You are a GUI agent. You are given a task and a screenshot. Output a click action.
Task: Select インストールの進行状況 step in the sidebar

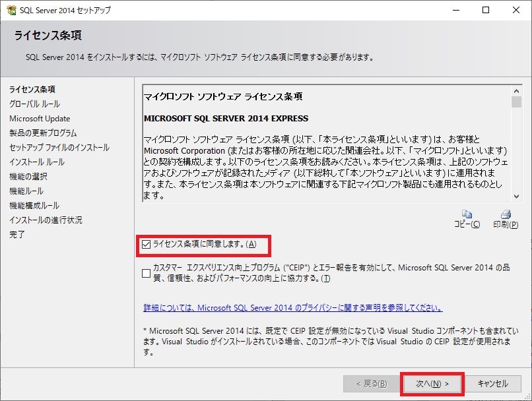(46, 220)
